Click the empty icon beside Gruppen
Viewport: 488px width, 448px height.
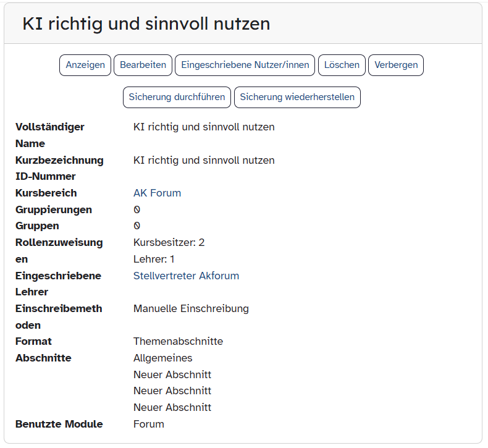(137, 226)
